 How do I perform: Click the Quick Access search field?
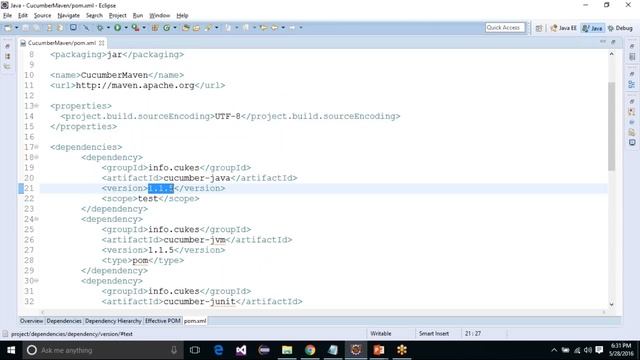pos(504,28)
